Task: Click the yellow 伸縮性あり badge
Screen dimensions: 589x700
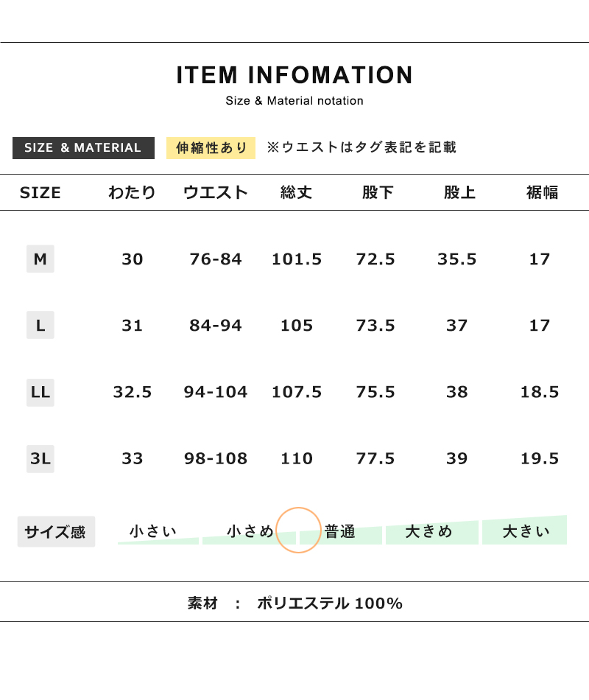Action: click(x=211, y=148)
